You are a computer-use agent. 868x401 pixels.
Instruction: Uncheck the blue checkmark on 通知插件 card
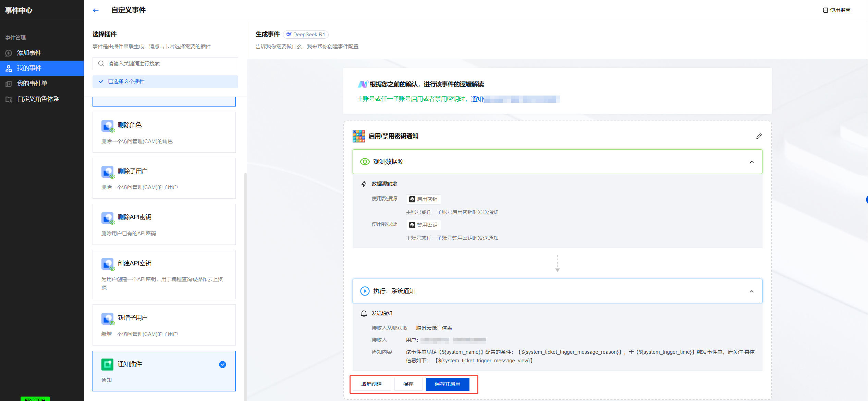[222, 364]
